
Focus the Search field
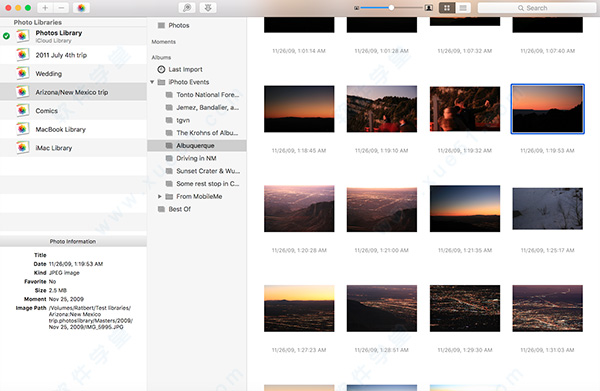[537, 8]
